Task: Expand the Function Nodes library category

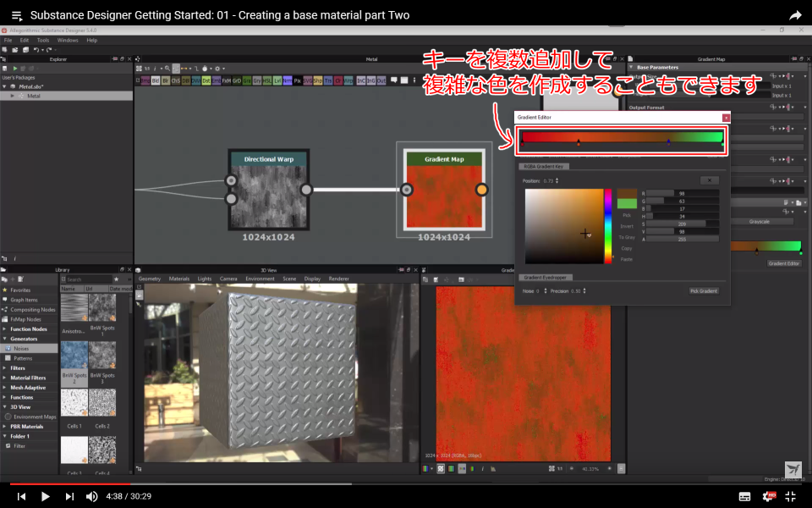Action: [5, 329]
